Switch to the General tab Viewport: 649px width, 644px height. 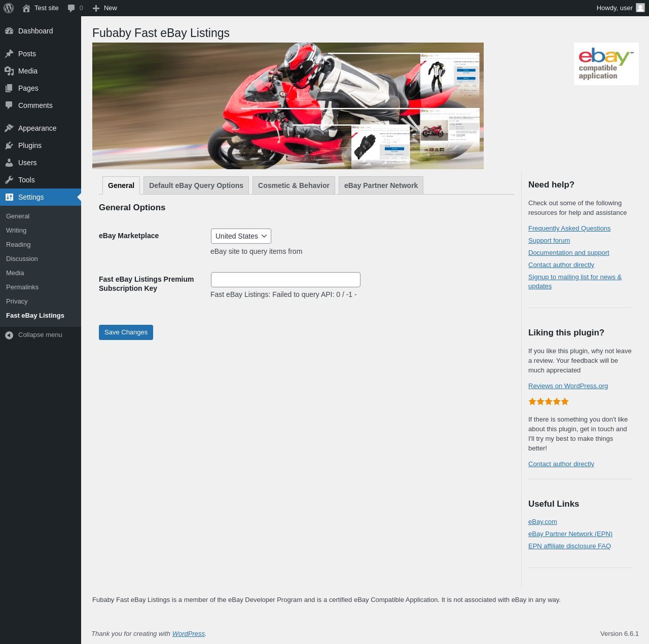coord(121,185)
